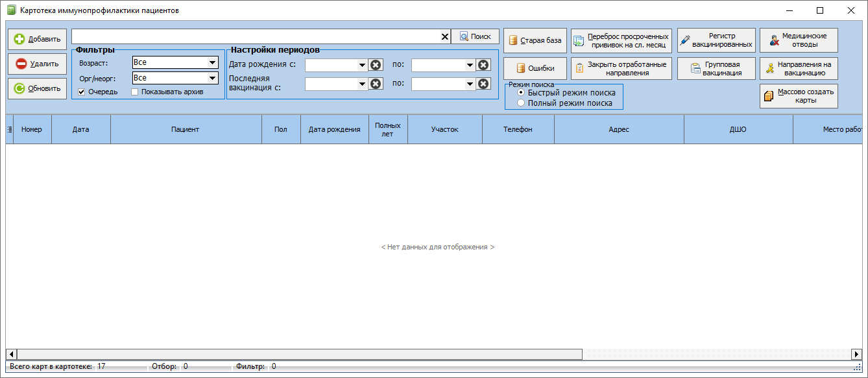Click the Отбор status bar entry
Screen dimensions: 868x378
click(164, 367)
